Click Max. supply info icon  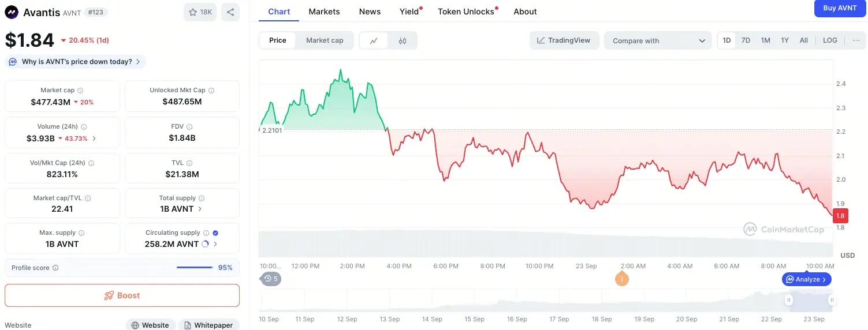[81, 233]
